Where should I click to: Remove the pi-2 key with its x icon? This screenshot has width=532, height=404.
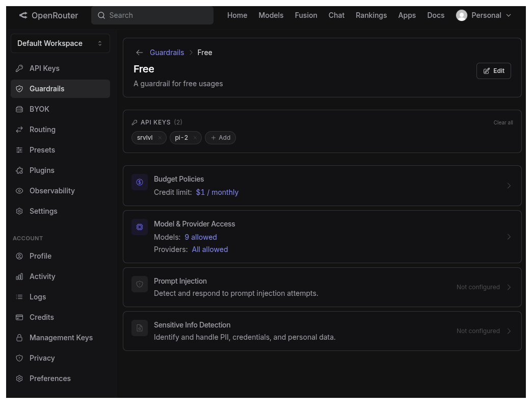click(x=195, y=138)
